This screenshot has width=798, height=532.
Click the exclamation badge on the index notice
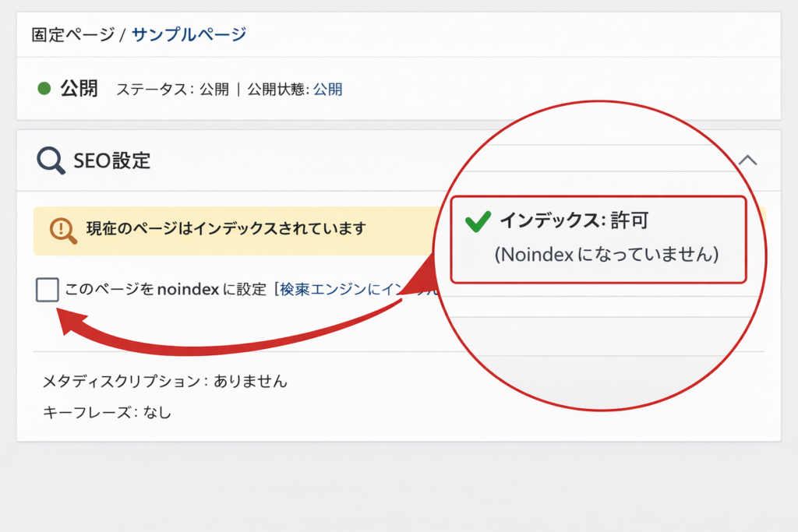(62, 230)
